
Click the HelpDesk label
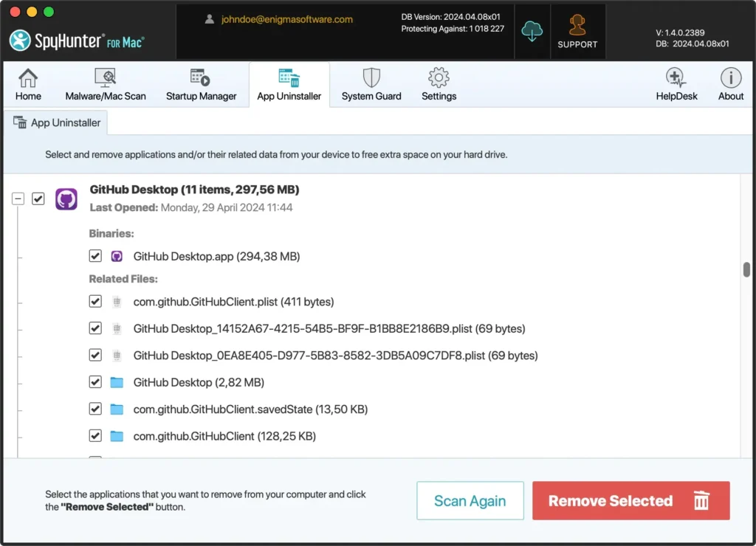click(676, 97)
